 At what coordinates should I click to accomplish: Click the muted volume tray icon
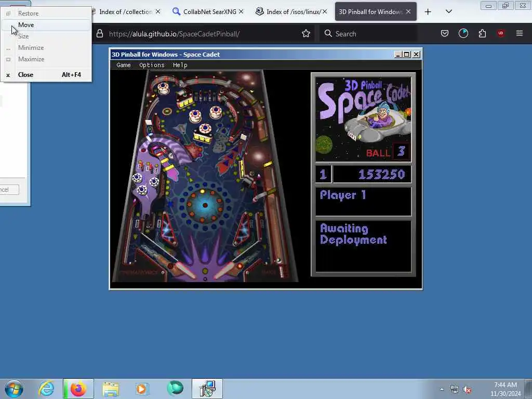[x=467, y=390]
